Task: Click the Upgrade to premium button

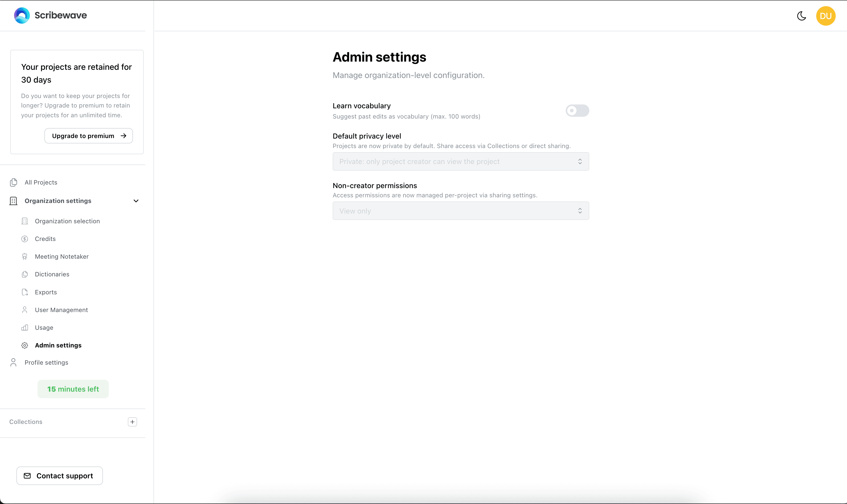Action: [88, 135]
